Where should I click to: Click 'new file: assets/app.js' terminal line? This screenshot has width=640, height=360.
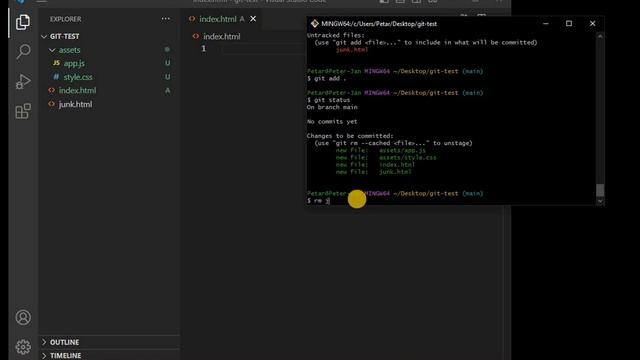(x=380, y=150)
